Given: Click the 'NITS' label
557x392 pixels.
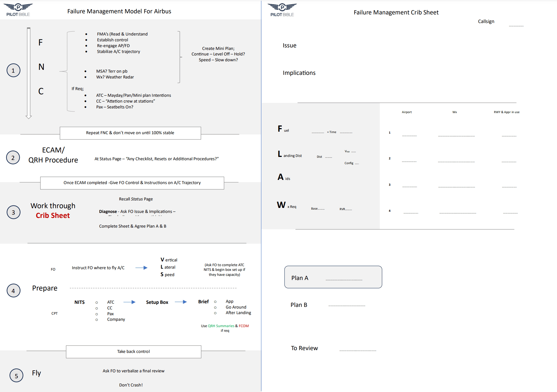Looking at the screenshot, I should click(x=80, y=302).
